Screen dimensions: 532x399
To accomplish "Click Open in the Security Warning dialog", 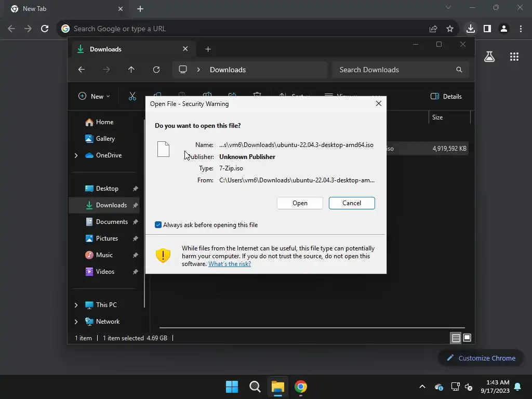I will (300, 203).
